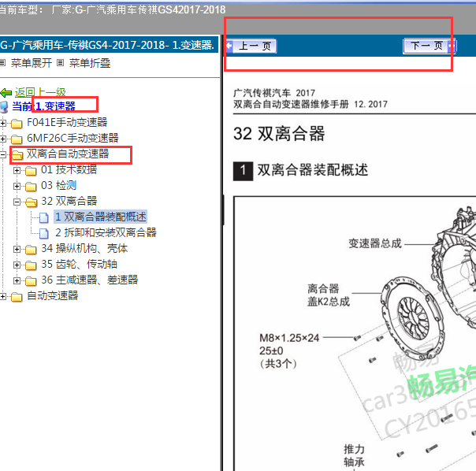This screenshot has height=471, width=476.
Task: Click the 当前车型 header text
Action: click(113, 9)
